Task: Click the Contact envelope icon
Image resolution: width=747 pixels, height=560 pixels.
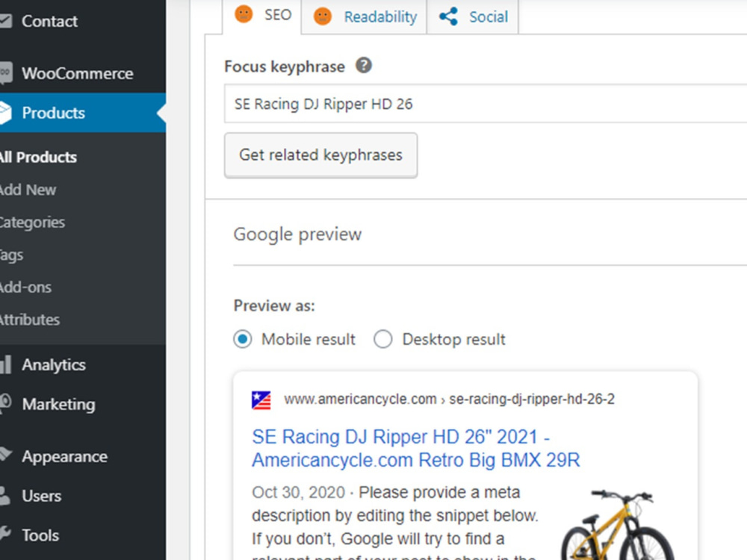Action: [4, 20]
